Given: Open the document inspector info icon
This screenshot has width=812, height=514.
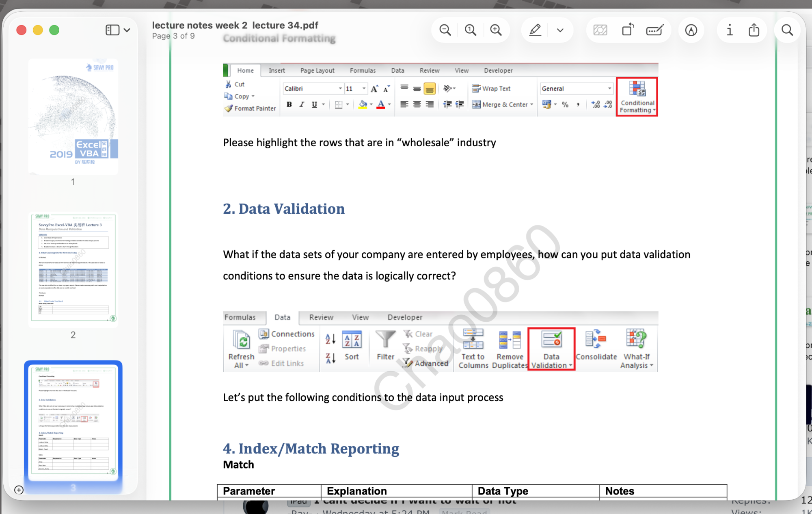Looking at the screenshot, I should [x=730, y=30].
